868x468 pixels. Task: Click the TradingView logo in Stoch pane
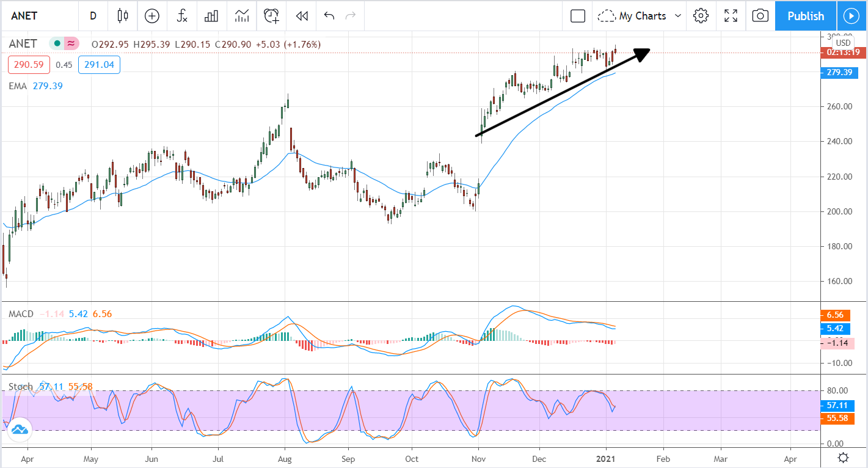19,430
